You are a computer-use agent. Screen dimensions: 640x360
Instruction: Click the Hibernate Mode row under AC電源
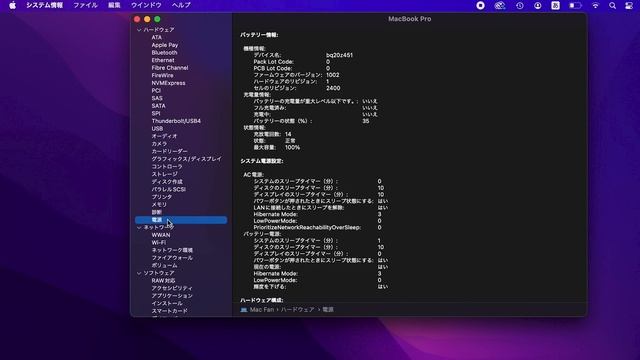(317, 214)
